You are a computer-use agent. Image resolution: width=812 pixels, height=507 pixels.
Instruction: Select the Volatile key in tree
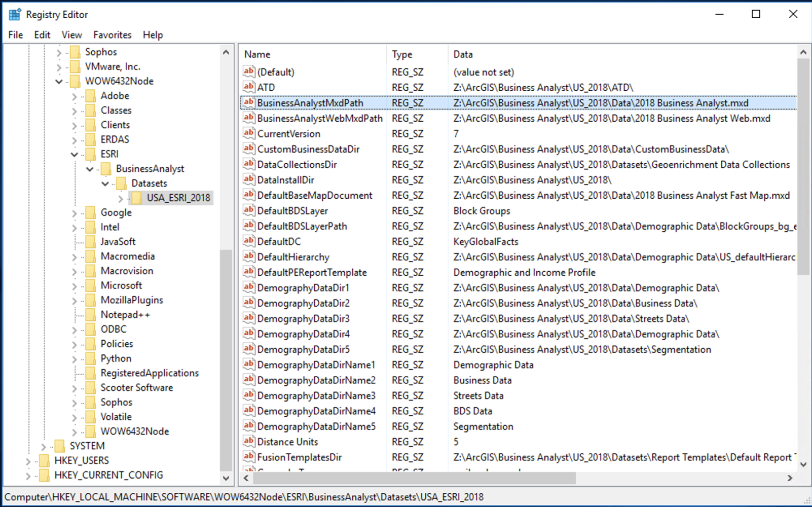pyautogui.click(x=116, y=416)
